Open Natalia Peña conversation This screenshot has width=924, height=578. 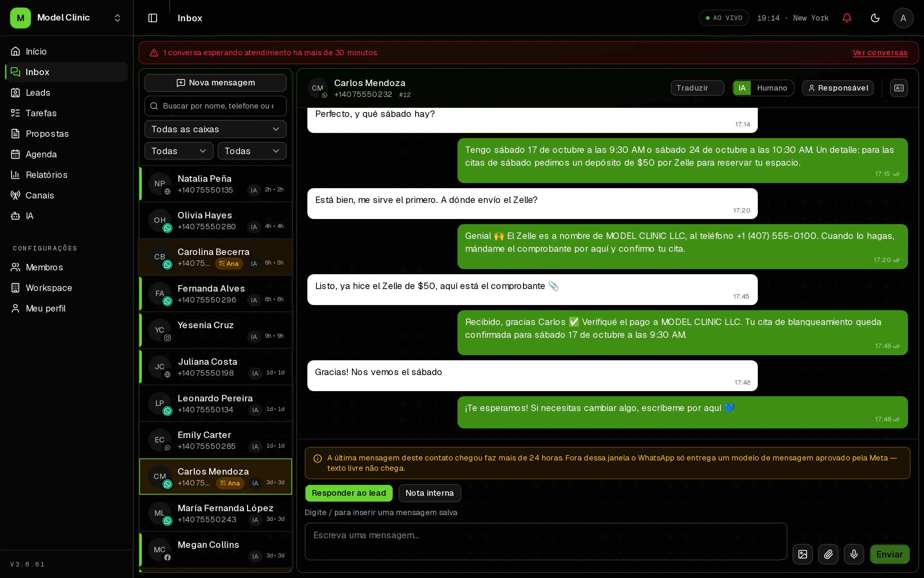click(215, 184)
